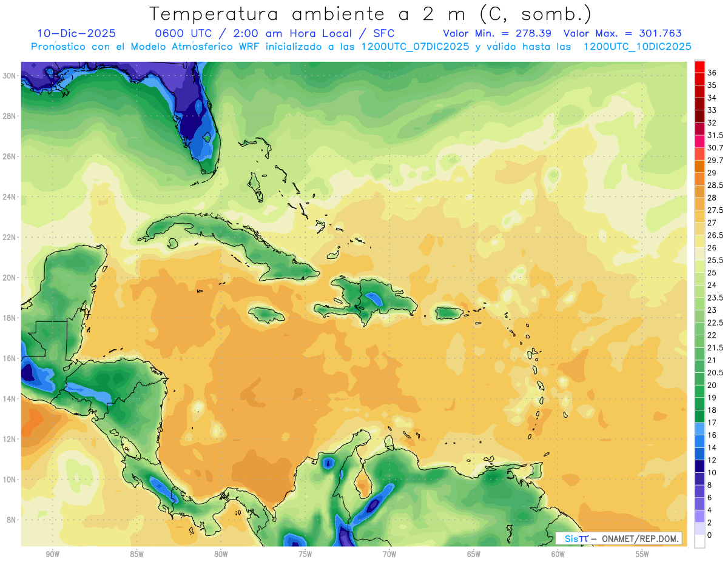Click the legend value '26.5'

pyautogui.click(x=715, y=235)
